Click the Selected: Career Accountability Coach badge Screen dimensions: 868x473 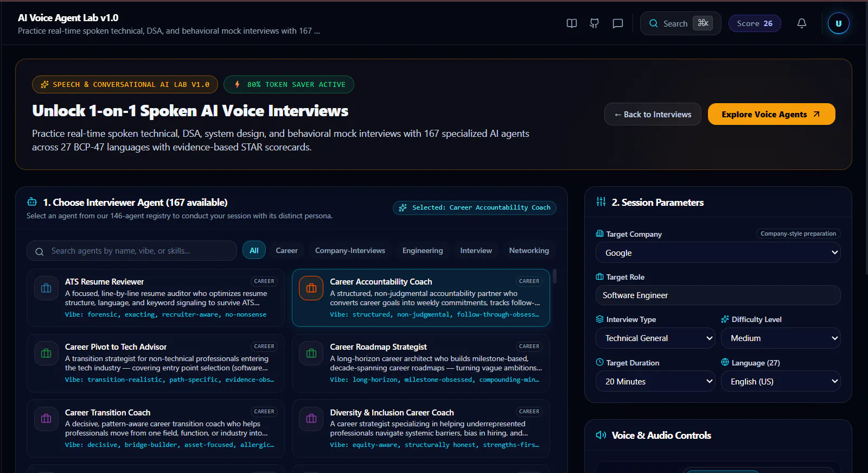(475, 207)
